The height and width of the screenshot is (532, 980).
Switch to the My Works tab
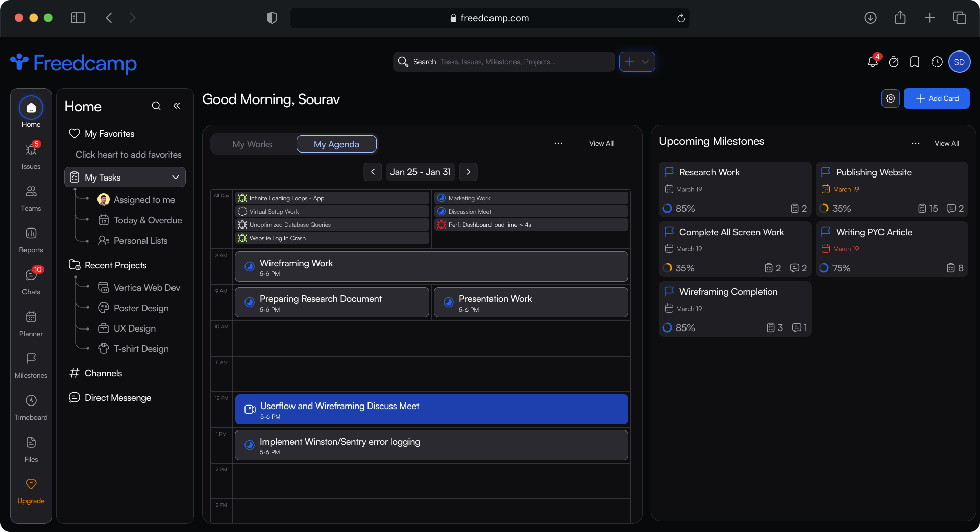pos(252,144)
